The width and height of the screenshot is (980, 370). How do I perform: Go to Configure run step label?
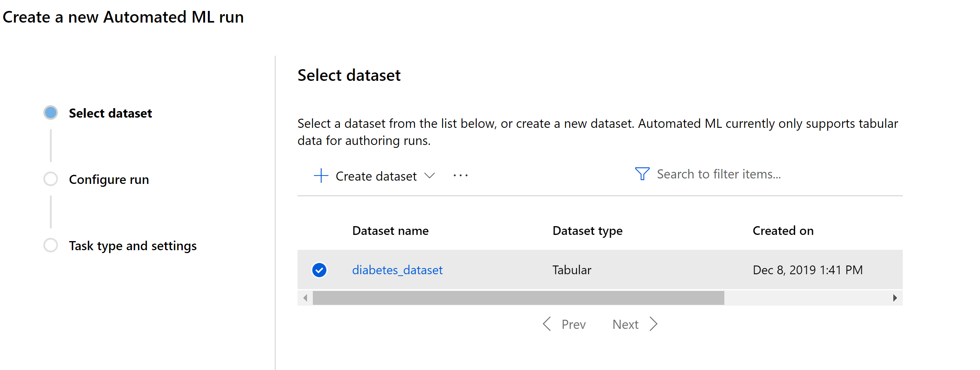[x=109, y=179]
